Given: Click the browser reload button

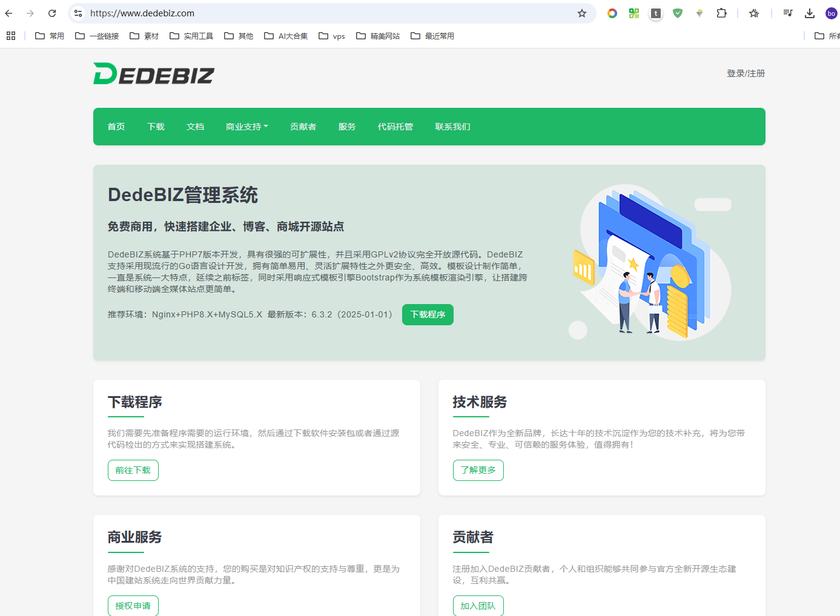Looking at the screenshot, I should (x=52, y=13).
